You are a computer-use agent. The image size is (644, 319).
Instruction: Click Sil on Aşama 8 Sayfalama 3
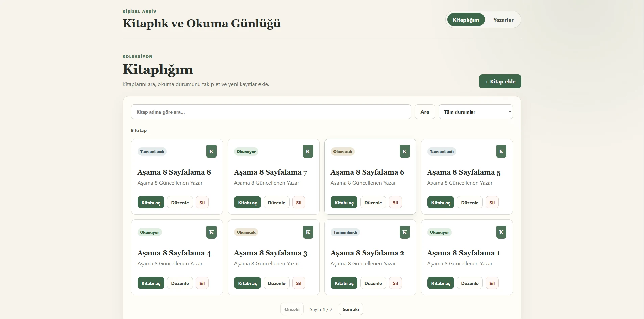click(x=299, y=283)
